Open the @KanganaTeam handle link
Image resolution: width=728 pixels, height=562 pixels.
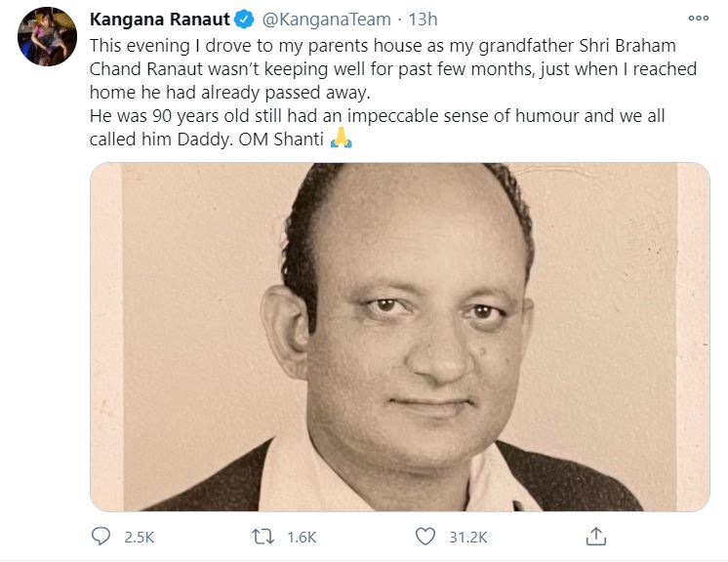pyautogui.click(x=326, y=20)
